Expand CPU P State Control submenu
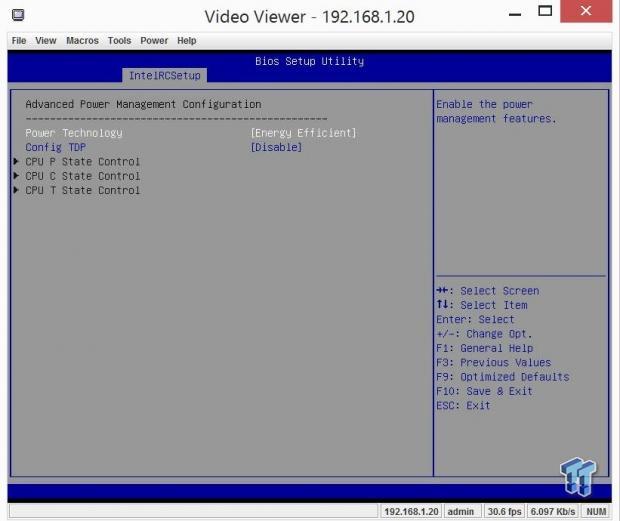The height and width of the screenshot is (521, 620). [x=82, y=162]
